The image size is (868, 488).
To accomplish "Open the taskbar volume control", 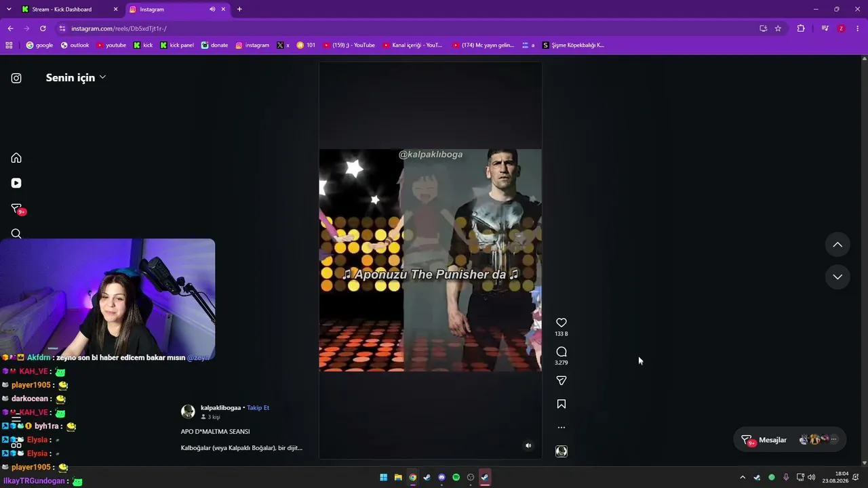I will [x=812, y=477].
